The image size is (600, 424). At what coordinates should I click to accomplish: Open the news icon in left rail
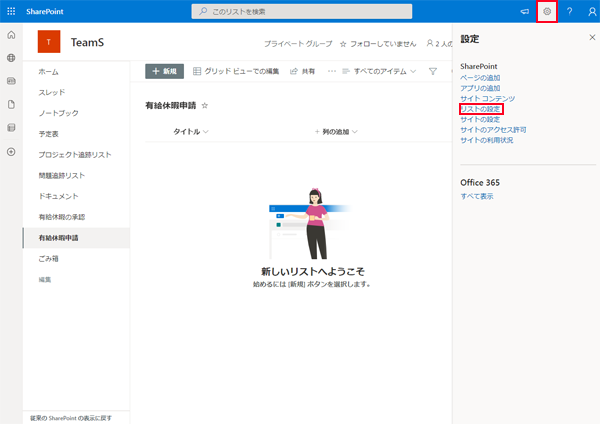click(x=11, y=81)
